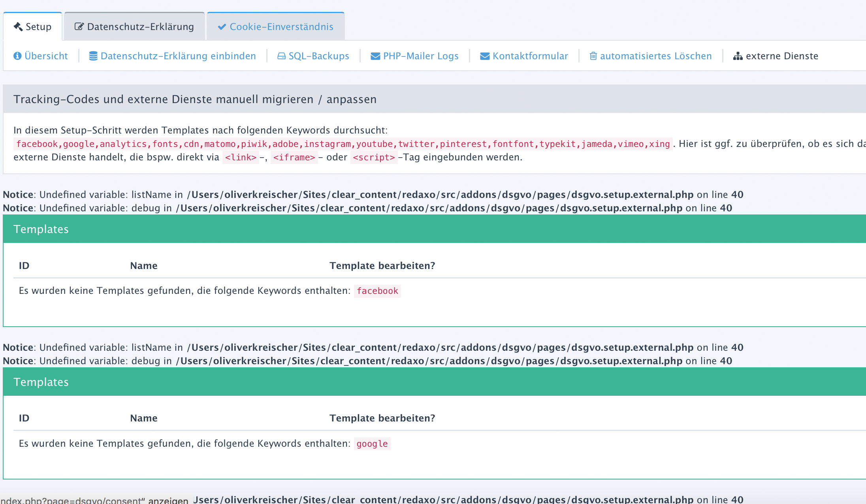Select the Setup tab
Viewport: 866px width, 504px height.
[x=38, y=26]
